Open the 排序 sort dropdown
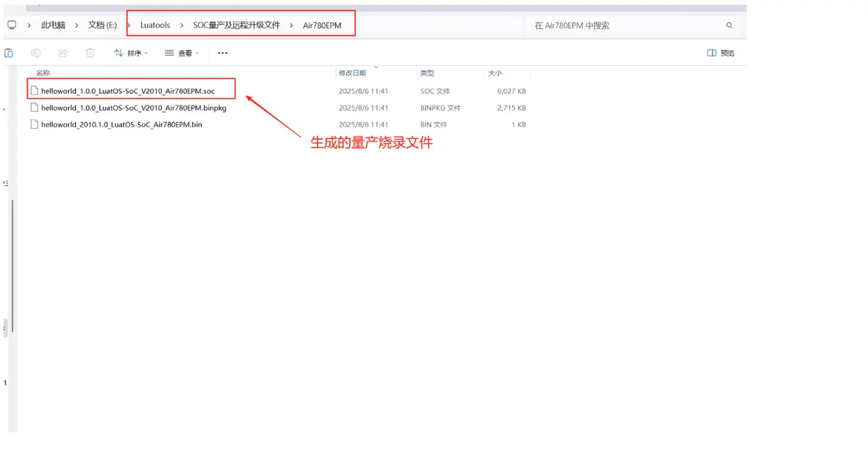868x454 pixels. (131, 53)
